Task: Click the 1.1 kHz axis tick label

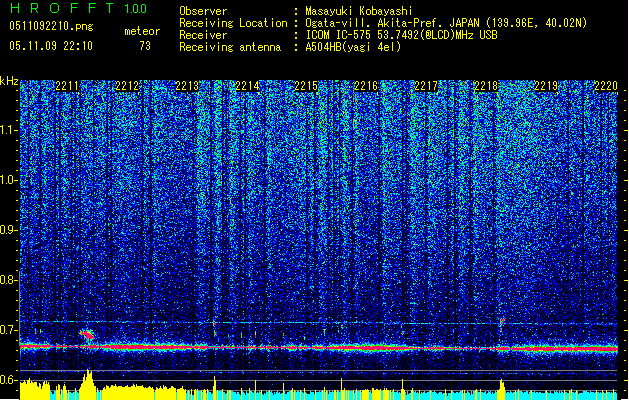Action: (x=8, y=130)
